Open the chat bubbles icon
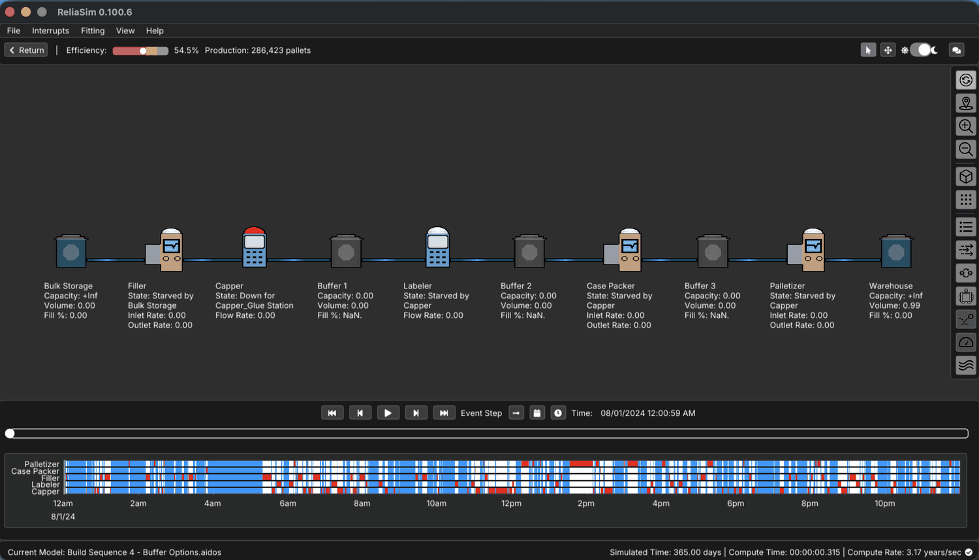Screen dimensions: 979x560 [957, 50]
